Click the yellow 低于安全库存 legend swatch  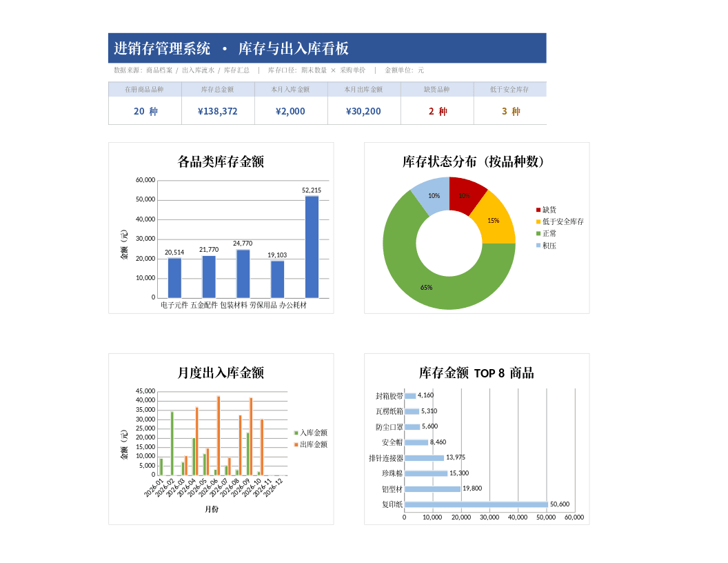click(x=538, y=221)
